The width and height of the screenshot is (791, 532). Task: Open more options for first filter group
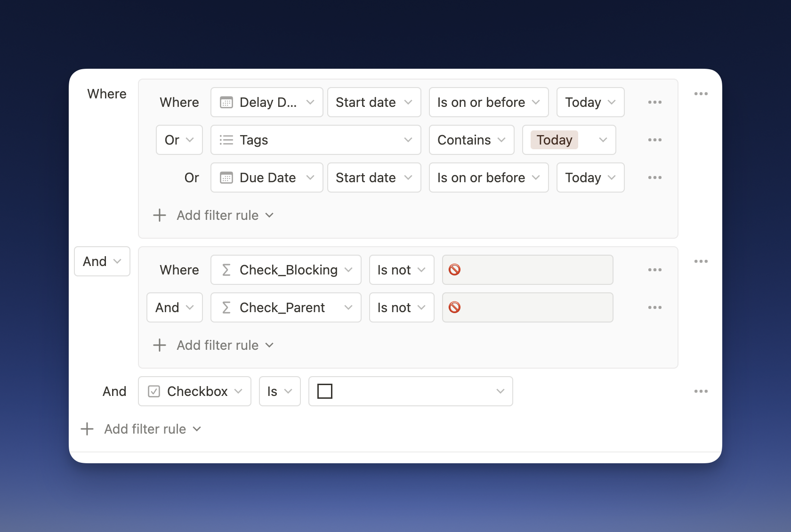coord(701,94)
